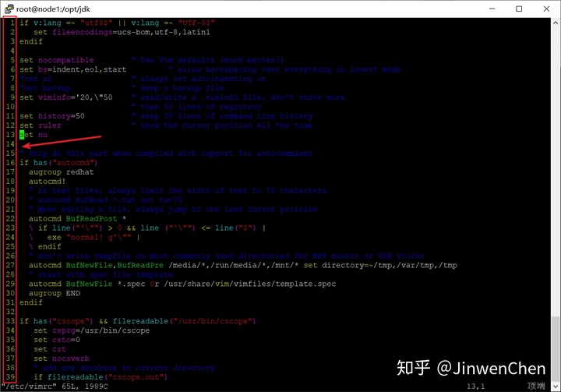Minimize the root@node1 terminal window
Viewport: 561px width, 392px height.
(492, 9)
